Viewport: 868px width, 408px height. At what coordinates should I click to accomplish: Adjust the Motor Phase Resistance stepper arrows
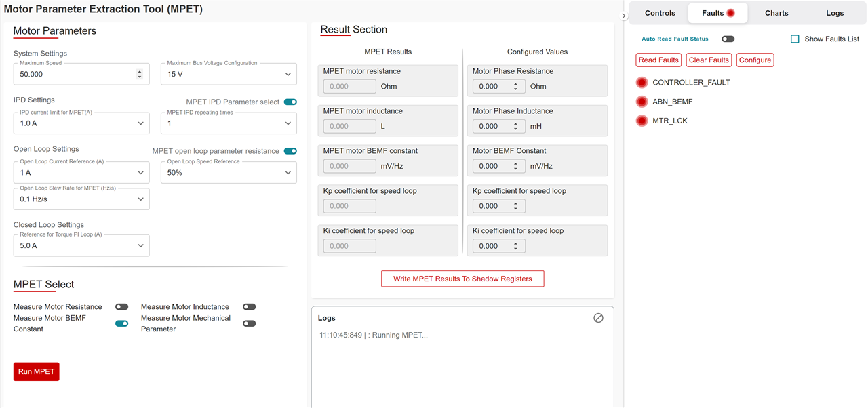point(515,87)
